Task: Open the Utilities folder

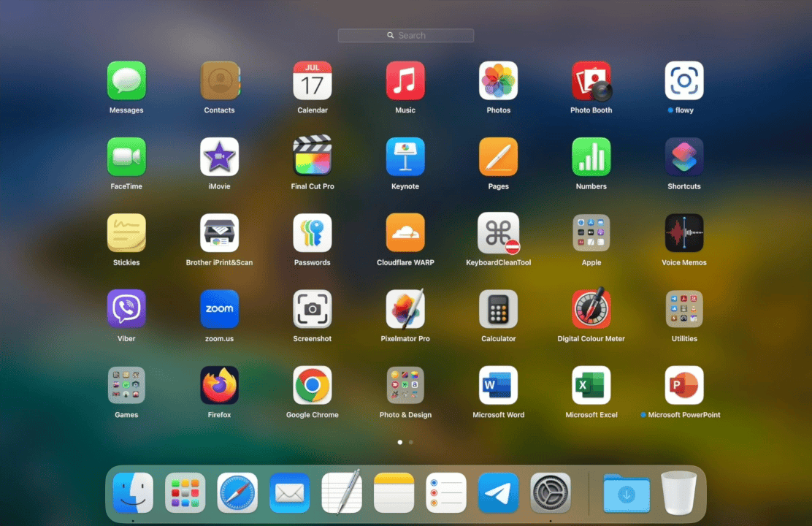Action: [x=684, y=309]
